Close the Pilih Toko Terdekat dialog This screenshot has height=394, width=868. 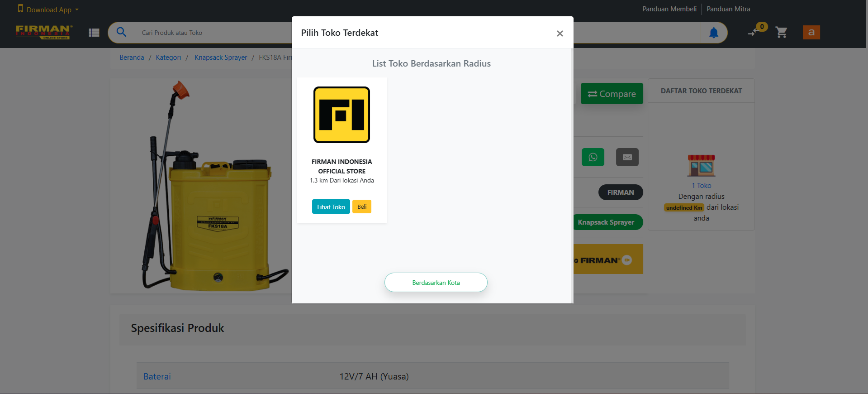tap(560, 34)
